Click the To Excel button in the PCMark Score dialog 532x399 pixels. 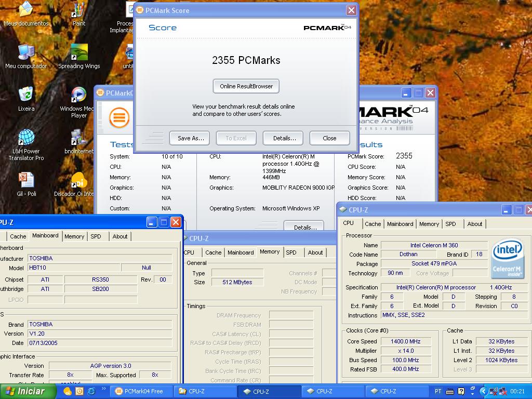(236, 138)
